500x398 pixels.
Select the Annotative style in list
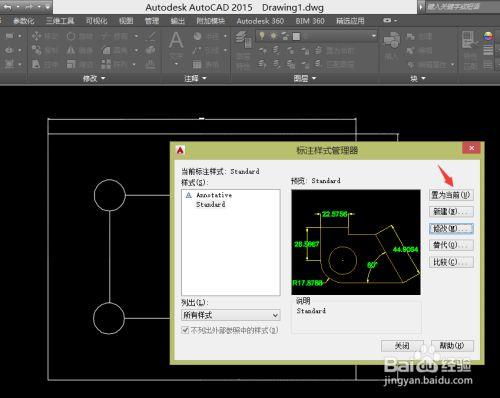click(214, 195)
